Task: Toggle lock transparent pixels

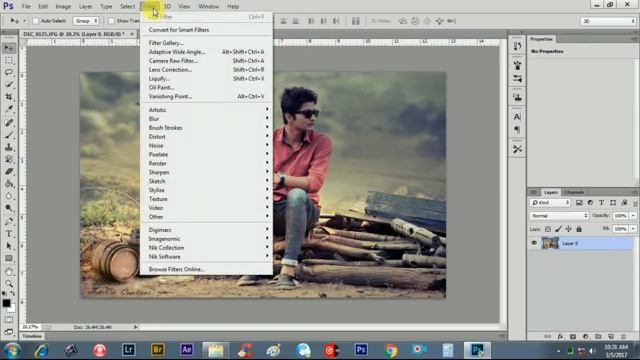Action: (x=548, y=229)
